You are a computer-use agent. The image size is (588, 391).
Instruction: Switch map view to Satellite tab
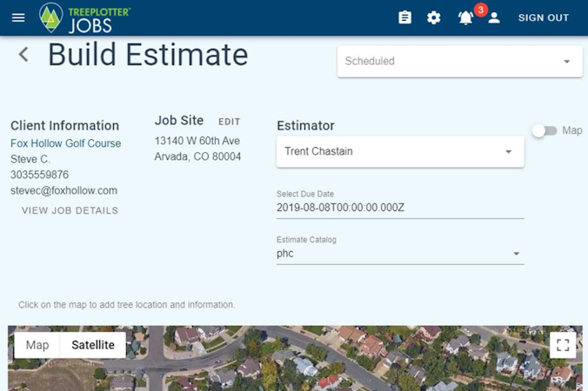pyautogui.click(x=93, y=345)
